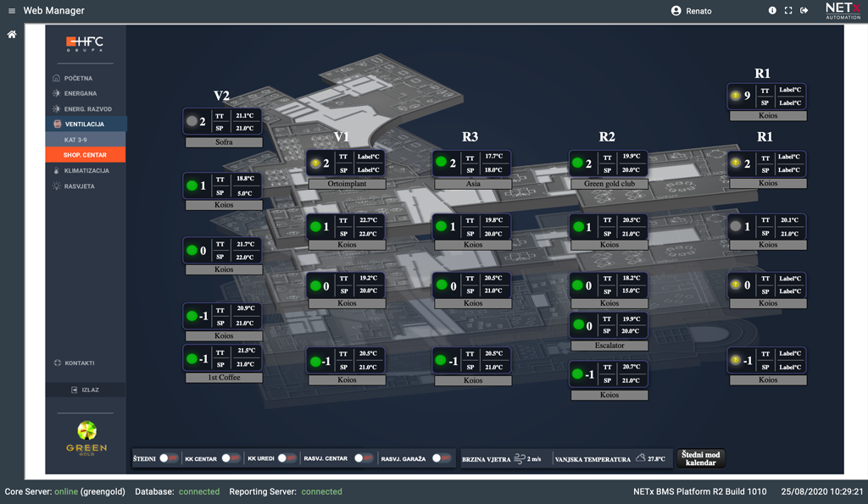Click the logout icon in top bar
Screen dimensions: 868x504
pyautogui.click(x=804, y=11)
